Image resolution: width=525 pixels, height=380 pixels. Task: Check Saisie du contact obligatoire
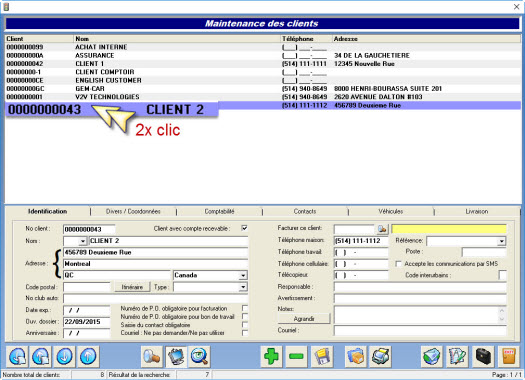pos(245,325)
